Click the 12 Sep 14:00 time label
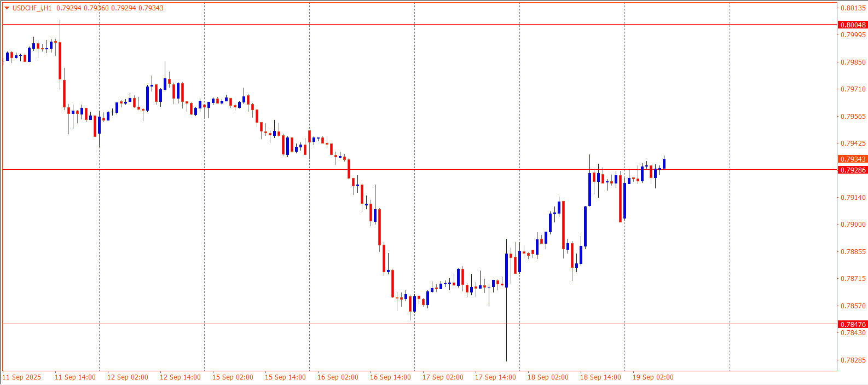The image size is (868, 385). (x=180, y=377)
